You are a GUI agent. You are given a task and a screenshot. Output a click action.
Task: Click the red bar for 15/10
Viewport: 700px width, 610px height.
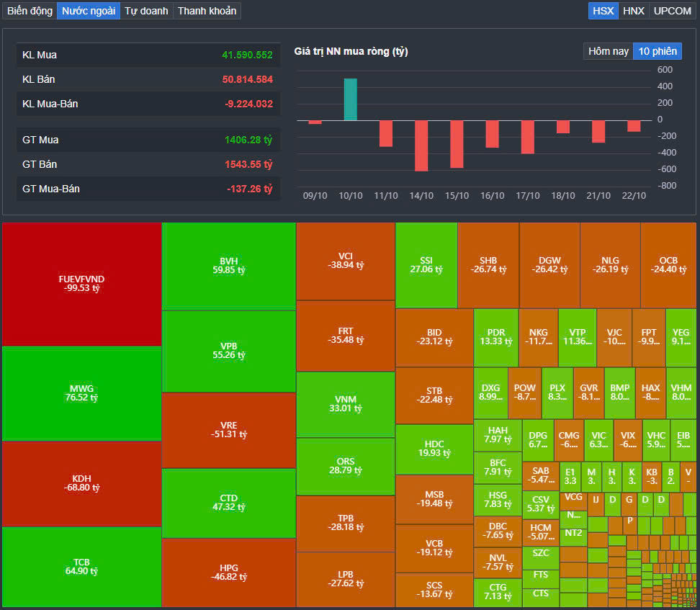[457, 144]
